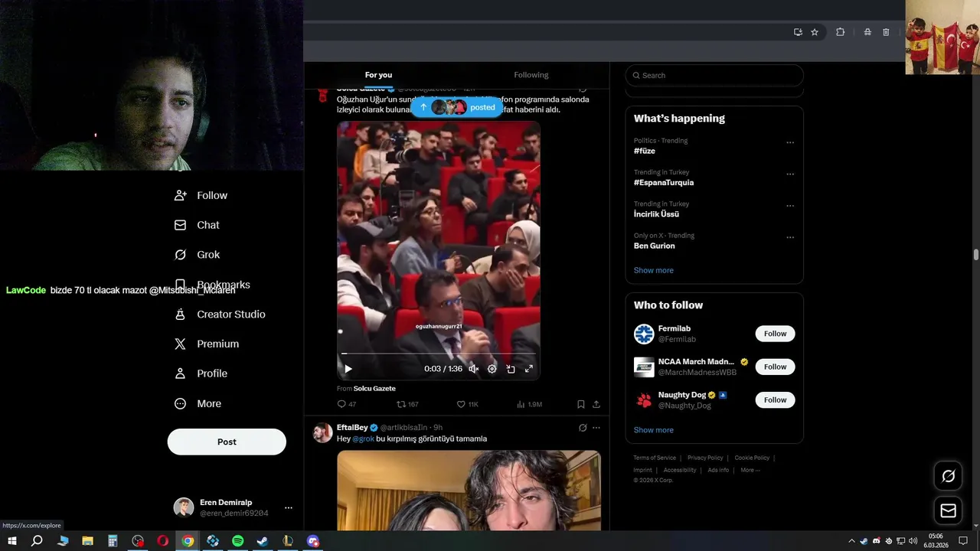The width and height of the screenshot is (980, 551).
Task: Open Premium in the sidebar
Action: pos(207,344)
